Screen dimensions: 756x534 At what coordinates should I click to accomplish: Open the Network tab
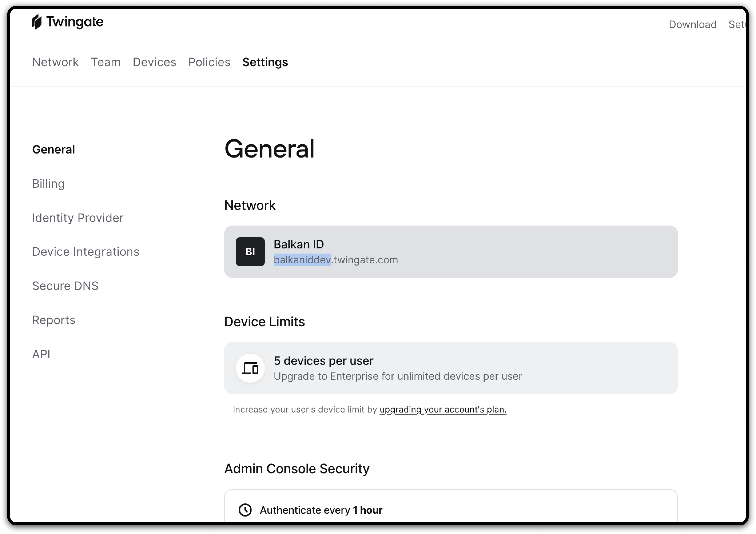(x=55, y=62)
